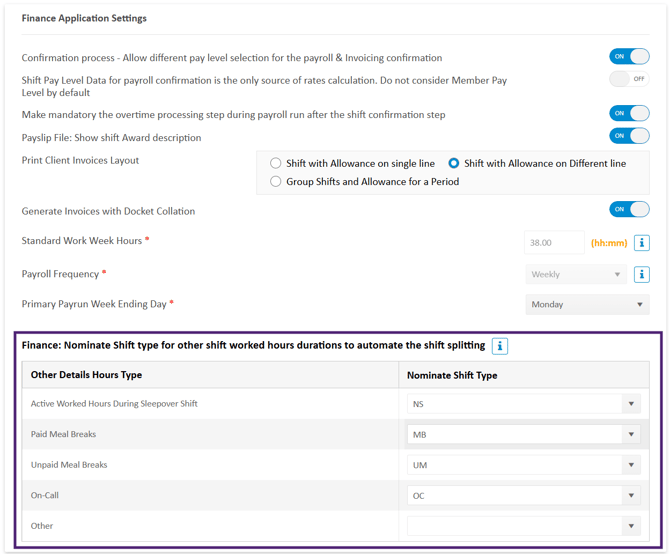670x554 pixels.
Task: Toggle Generate Invoices with Docket Collation switch
Action: 629,209
